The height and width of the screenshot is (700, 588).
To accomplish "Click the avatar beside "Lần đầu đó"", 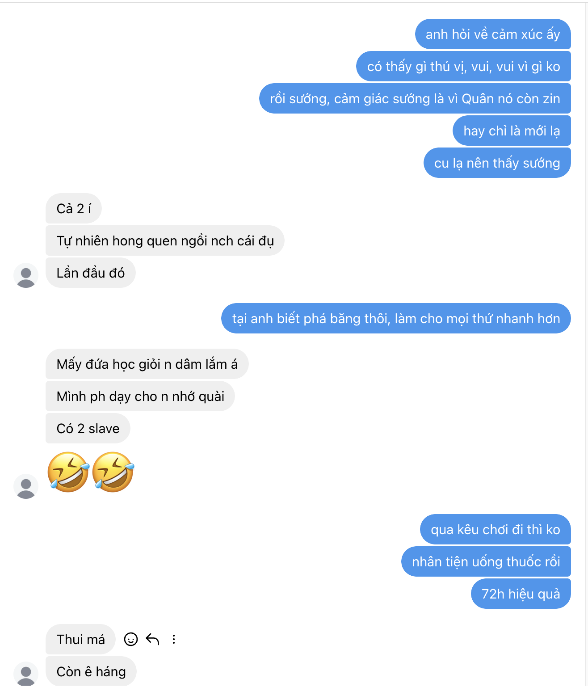I will (26, 275).
